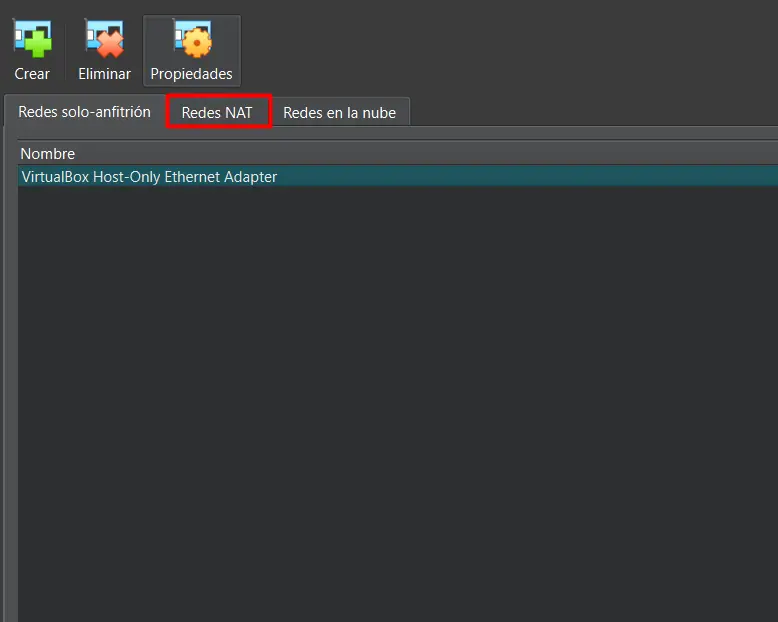Select the Redes solo-anfitrión tab
Screen dimensions: 778x622
click(84, 112)
